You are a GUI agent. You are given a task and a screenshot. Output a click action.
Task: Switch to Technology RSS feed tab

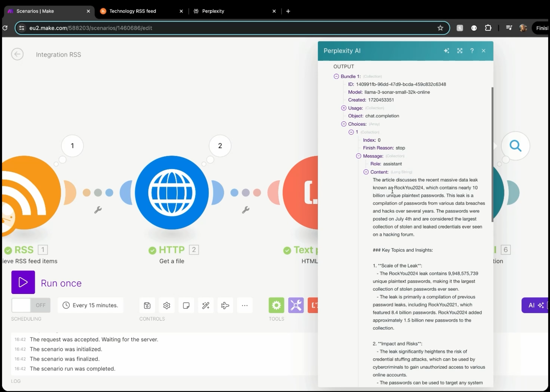tap(132, 11)
